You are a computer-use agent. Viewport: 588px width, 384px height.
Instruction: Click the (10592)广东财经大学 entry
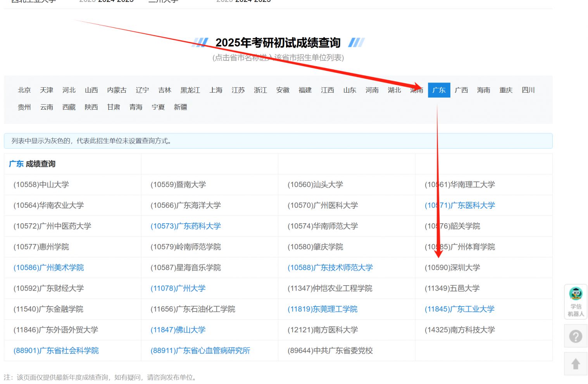pos(49,288)
